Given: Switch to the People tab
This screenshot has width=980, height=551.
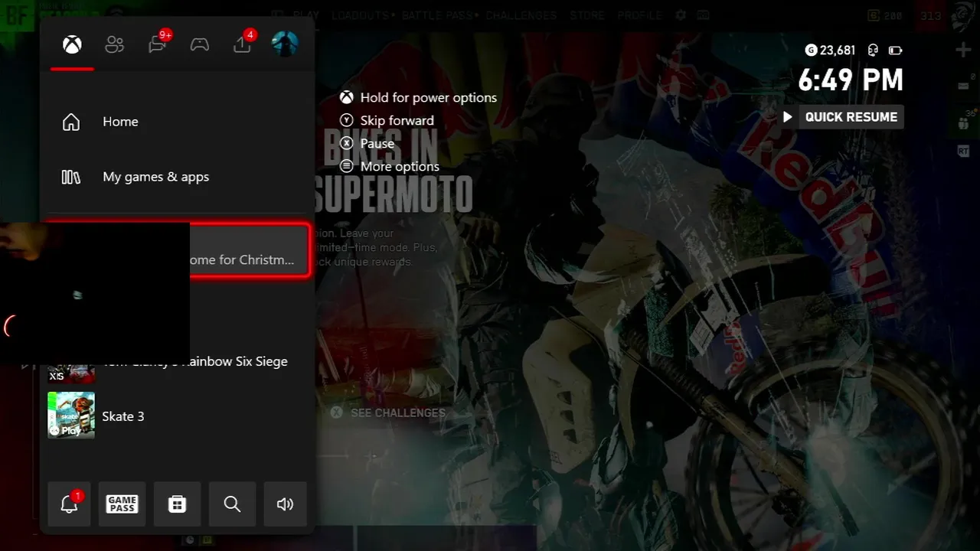Looking at the screenshot, I should (114, 44).
